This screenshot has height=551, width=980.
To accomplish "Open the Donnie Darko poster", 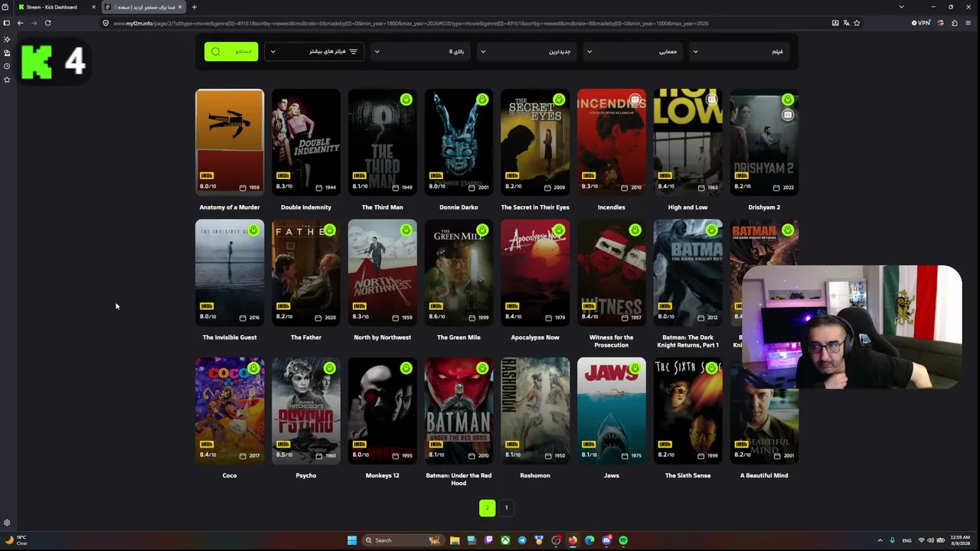I will (459, 142).
